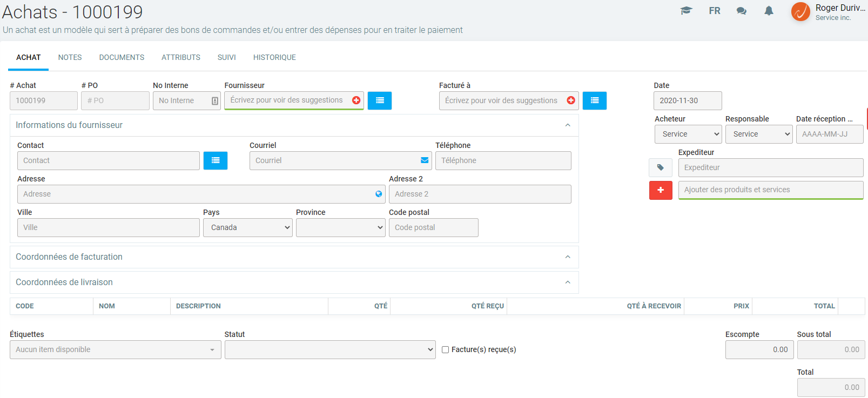
Task: Click the red plus add product button
Action: pyautogui.click(x=660, y=190)
